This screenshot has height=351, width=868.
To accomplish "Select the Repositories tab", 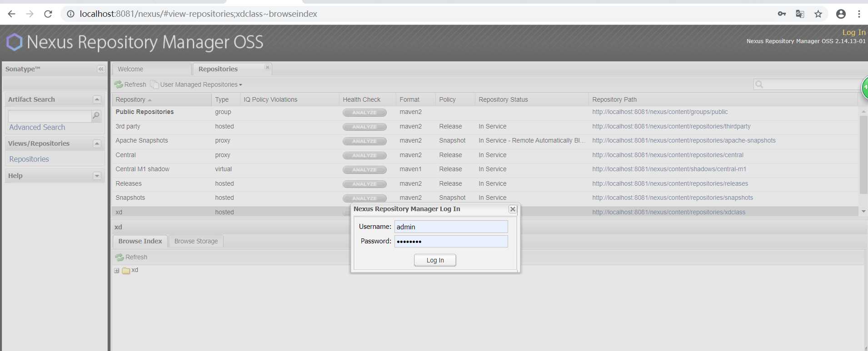I will [232, 69].
